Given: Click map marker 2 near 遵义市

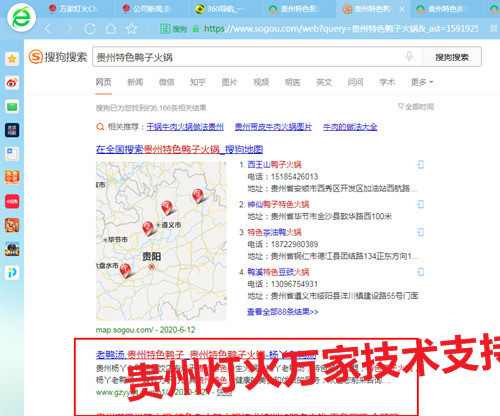Looking at the screenshot, I should coord(148,228).
